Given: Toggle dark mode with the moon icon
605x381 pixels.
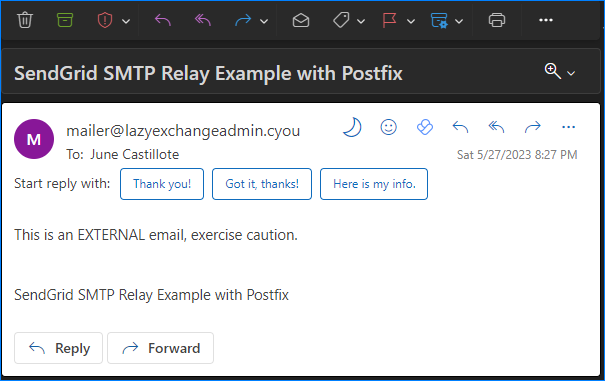Looking at the screenshot, I should (352, 127).
